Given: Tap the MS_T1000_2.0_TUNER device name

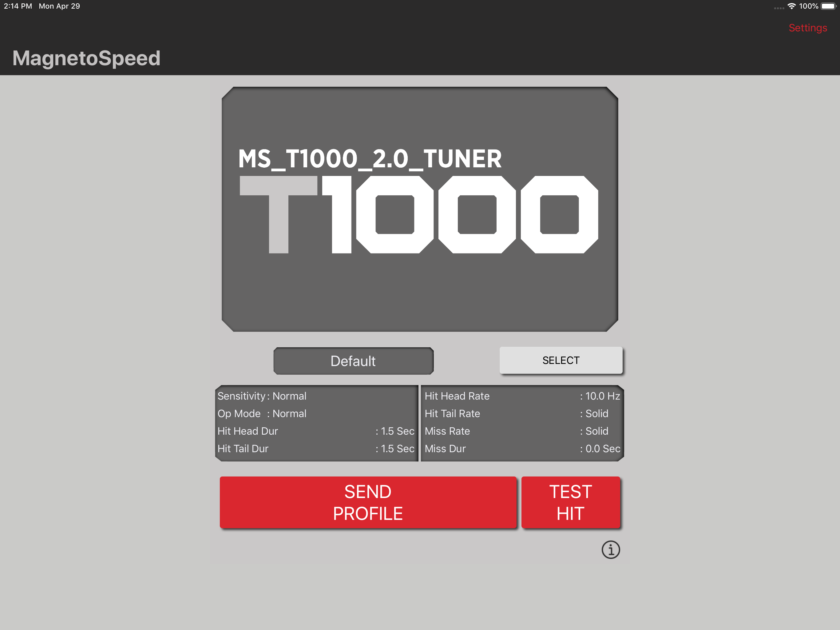Looking at the screenshot, I should (x=370, y=159).
